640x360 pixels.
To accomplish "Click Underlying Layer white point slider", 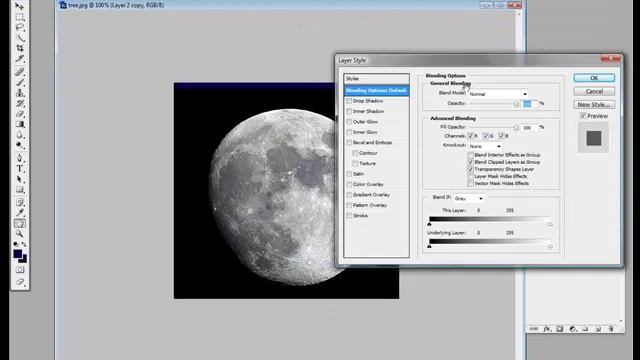I will tap(550, 246).
